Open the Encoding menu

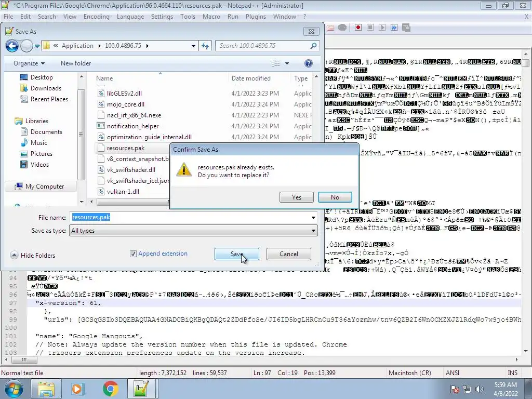[96, 17]
